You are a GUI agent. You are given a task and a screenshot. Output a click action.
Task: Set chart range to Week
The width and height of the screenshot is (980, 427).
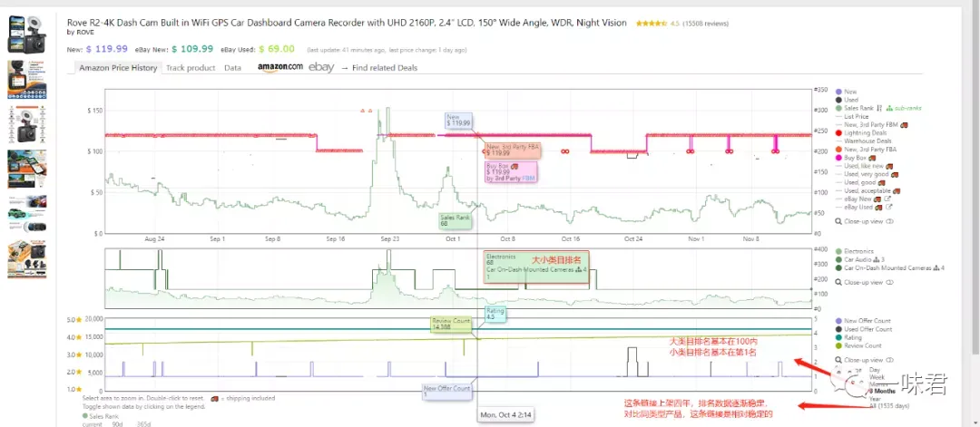[x=877, y=377]
